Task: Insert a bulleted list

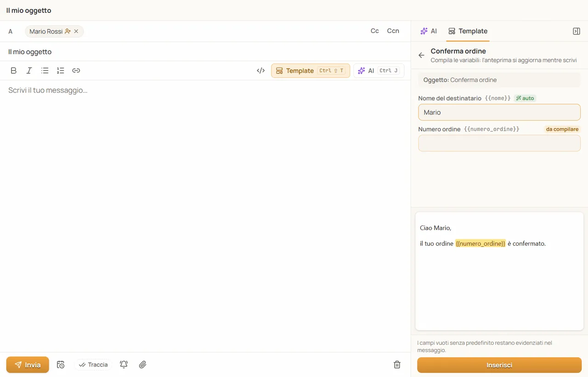Action: [x=45, y=71]
